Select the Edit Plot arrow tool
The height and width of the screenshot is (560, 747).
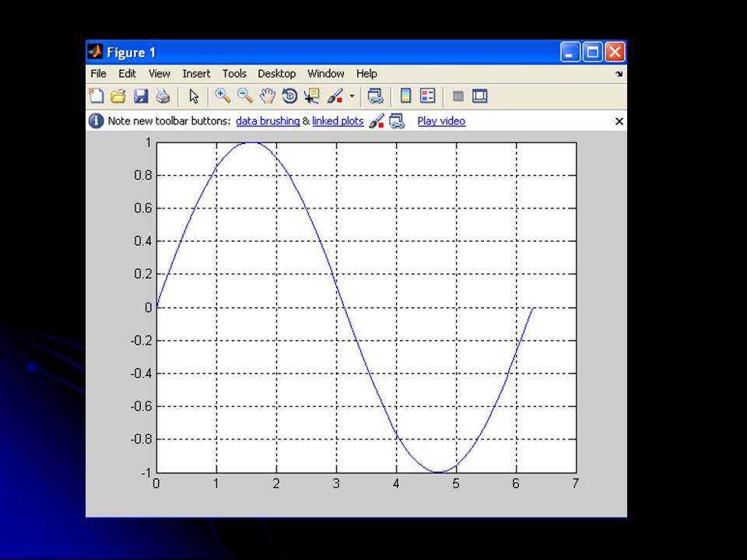(x=194, y=96)
